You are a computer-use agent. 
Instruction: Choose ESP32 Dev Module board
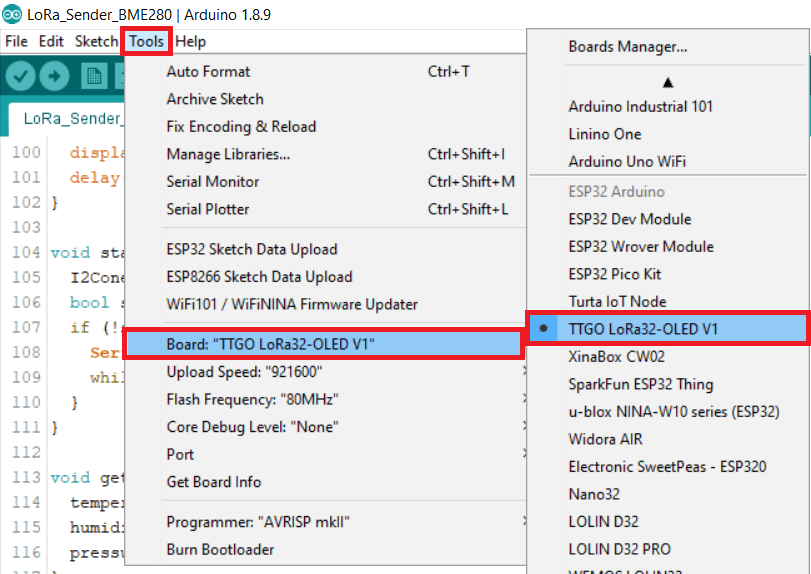click(x=630, y=219)
